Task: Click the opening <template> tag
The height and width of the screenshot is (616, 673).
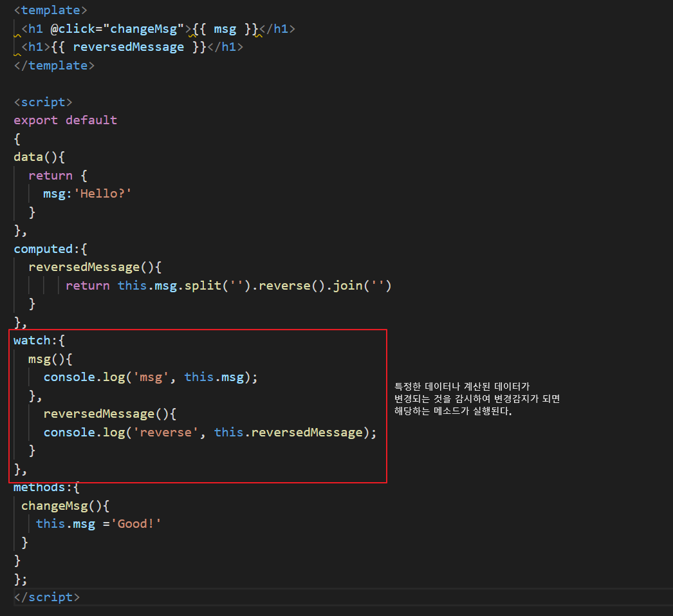Action: tap(51, 10)
